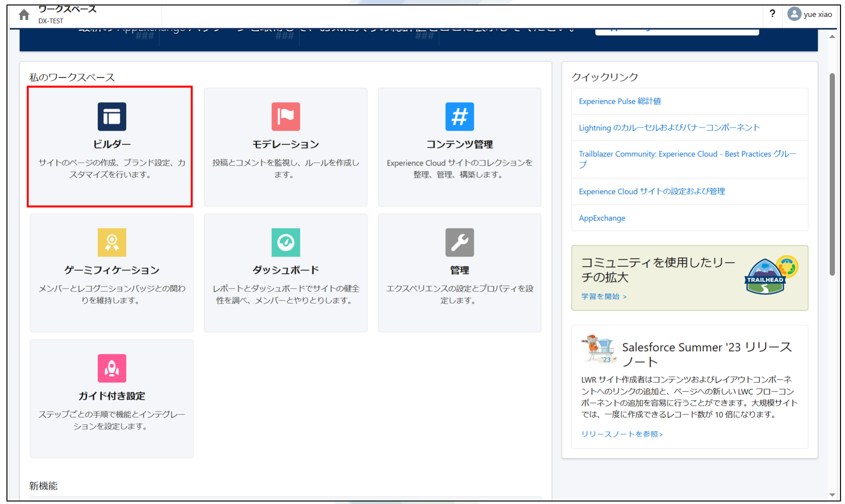Open the help question mark icon

tap(772, 14)
